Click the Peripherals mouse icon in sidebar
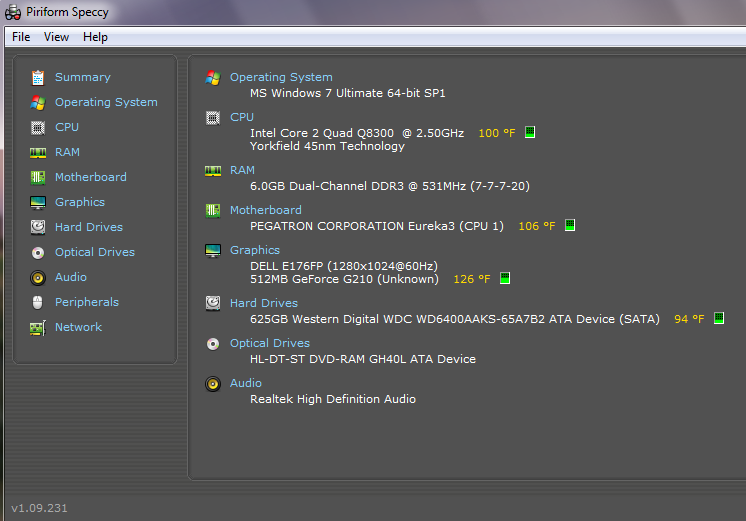The width and height of the screenshot is (746, 521). point(38,303)
